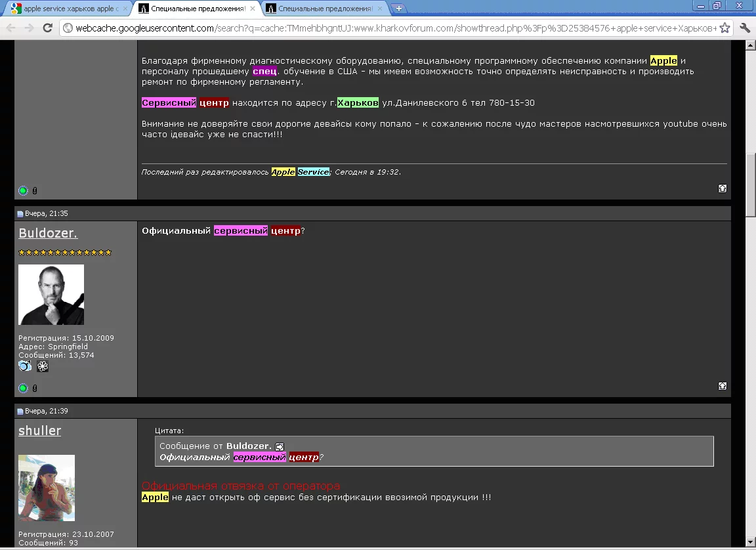Click phone number '780-15-30' text
Viewport: 756px width, 550px height.
pyautogui.click(x=512, y=102)
